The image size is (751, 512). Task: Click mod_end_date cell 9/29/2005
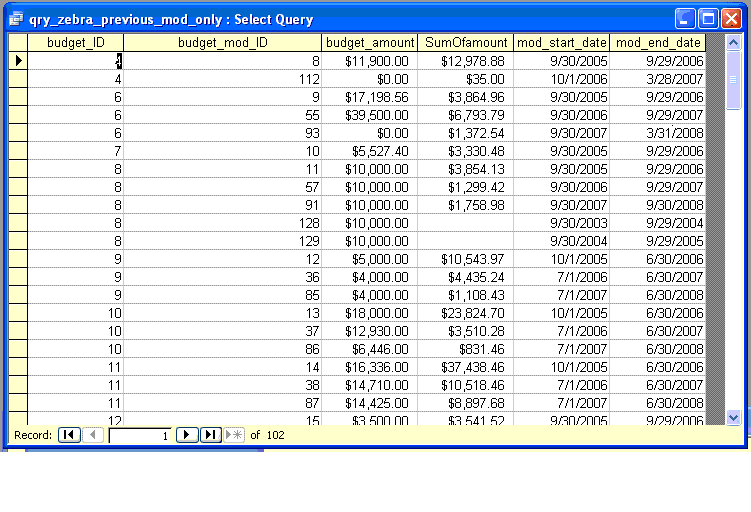tap(658, 241)
